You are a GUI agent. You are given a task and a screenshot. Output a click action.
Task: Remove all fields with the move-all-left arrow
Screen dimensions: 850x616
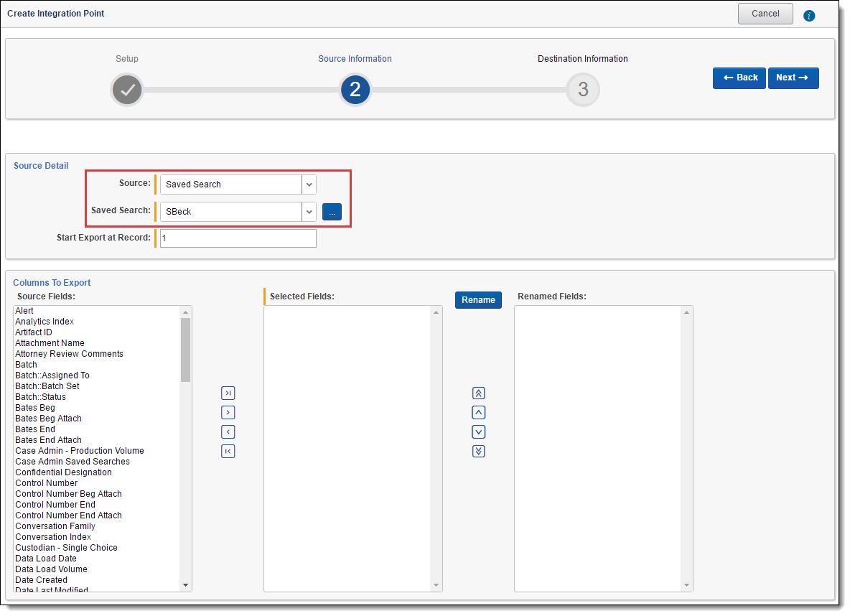tap(228, 451)
